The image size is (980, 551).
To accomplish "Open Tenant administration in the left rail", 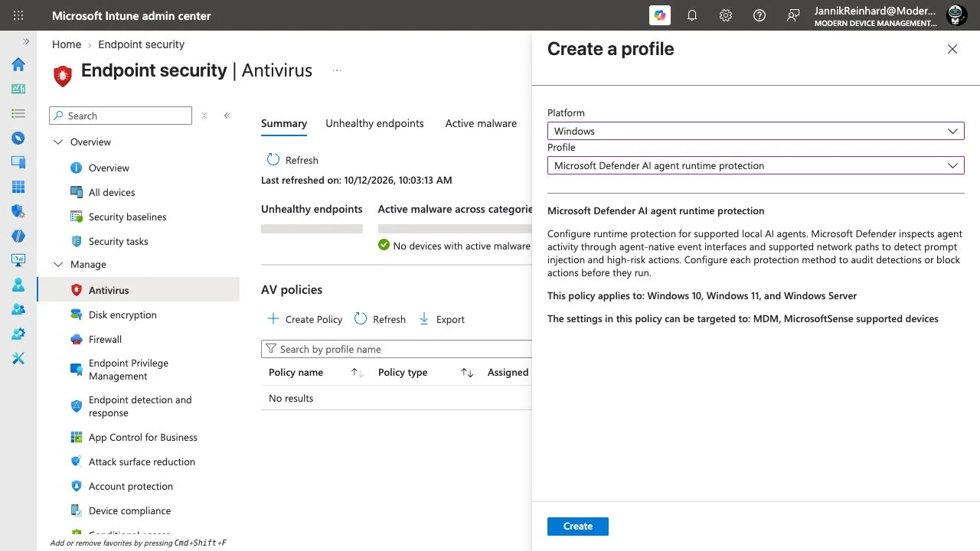I will (18, 334).
